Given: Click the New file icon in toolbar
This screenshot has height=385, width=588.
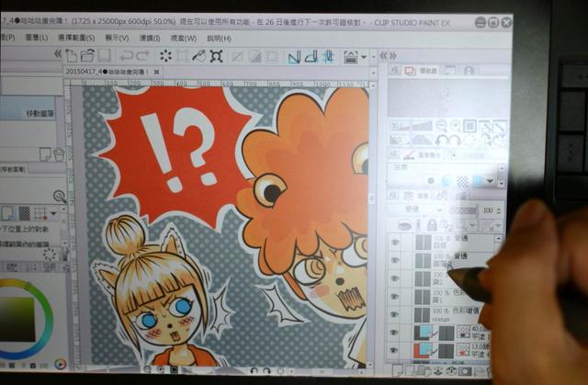Looking at the screenshot, I should tap(72, 57).
